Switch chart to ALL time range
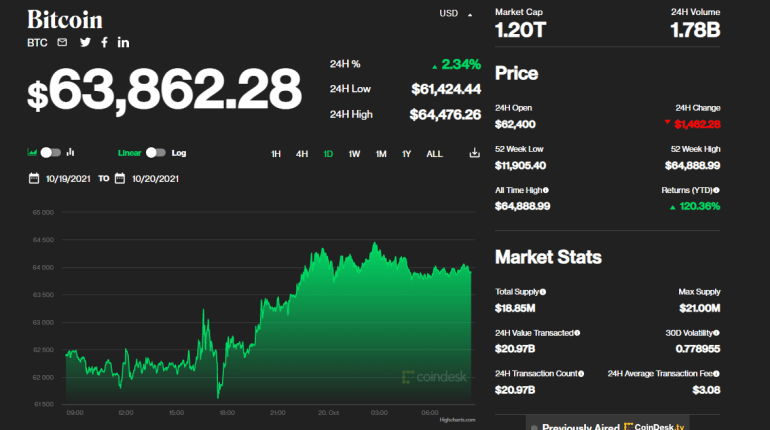 click(434, 154)
